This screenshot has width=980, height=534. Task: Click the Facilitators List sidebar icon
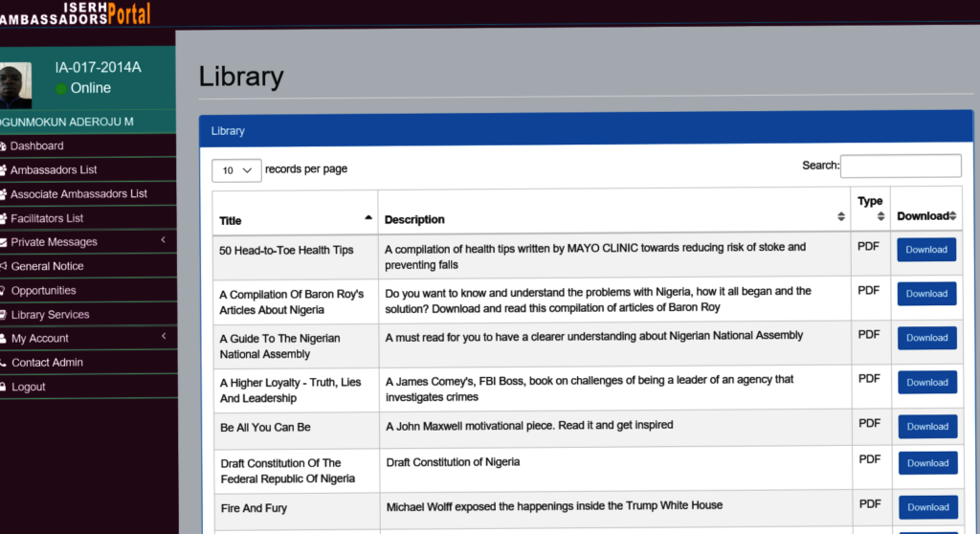[x=3, y=218]
